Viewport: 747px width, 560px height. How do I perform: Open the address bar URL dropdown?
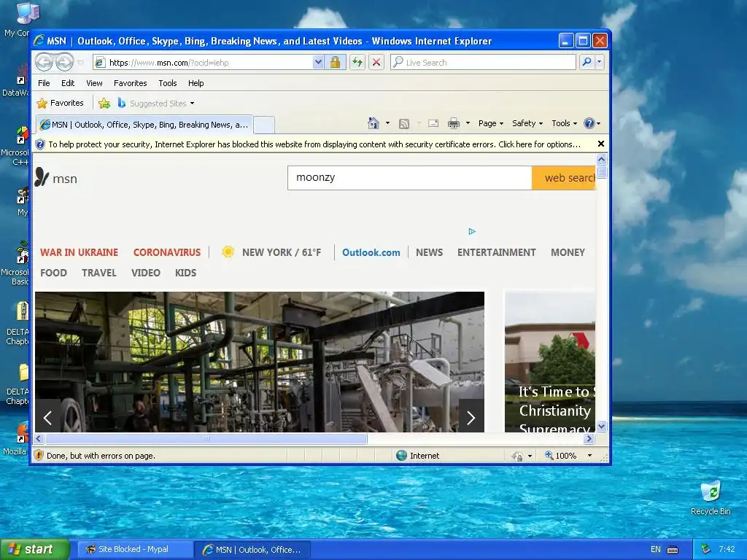[x=318, y=62]
